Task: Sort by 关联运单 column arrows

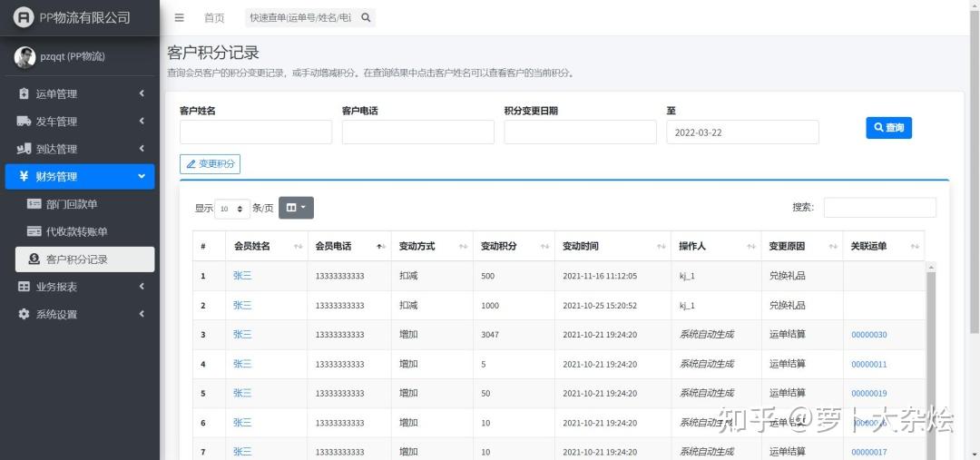Action: pyautogui.click(x=915, y=247)
